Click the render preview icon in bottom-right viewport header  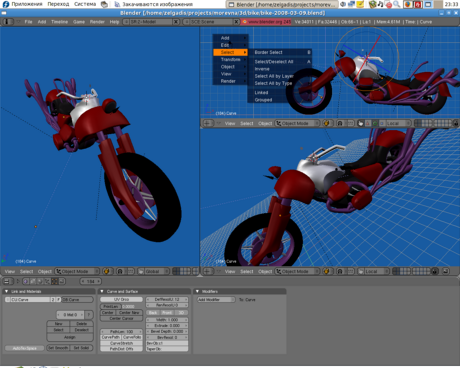pos(446,271)
